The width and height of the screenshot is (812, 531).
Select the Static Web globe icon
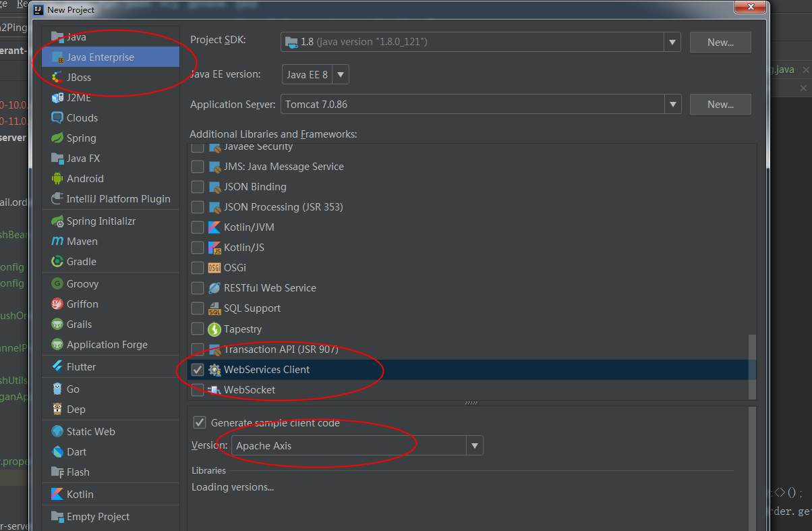pos(57,432)
